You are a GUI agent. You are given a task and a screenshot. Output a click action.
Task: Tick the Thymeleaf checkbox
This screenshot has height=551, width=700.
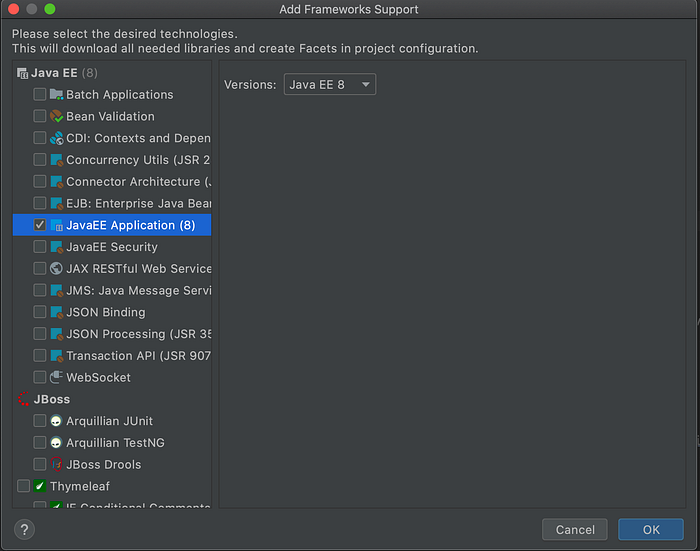pos(23,486)
